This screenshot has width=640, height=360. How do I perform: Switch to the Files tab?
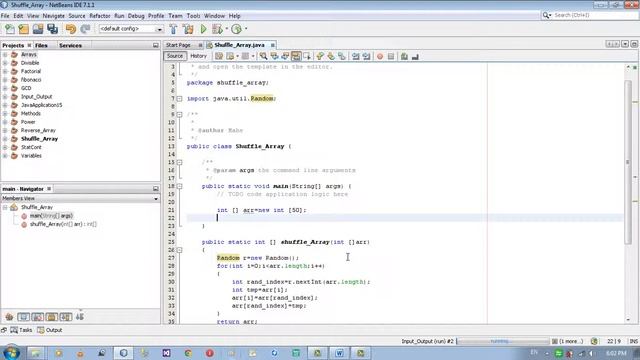[41, 45]
